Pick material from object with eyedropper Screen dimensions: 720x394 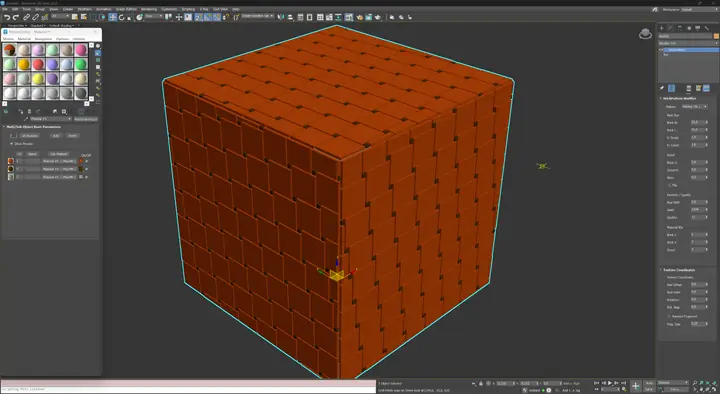(x=26, y=119)
